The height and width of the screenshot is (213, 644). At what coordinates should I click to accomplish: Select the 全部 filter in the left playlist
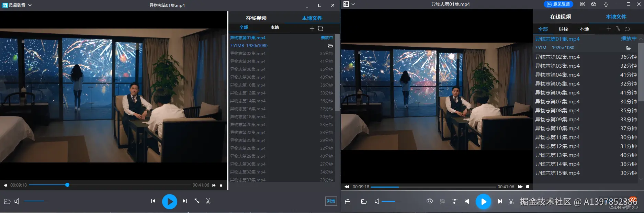coord(244,27)
